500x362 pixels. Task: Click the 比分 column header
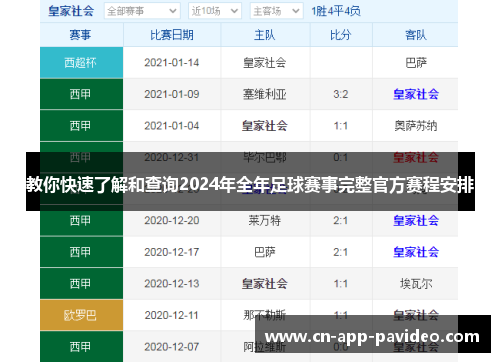(341, 35)
